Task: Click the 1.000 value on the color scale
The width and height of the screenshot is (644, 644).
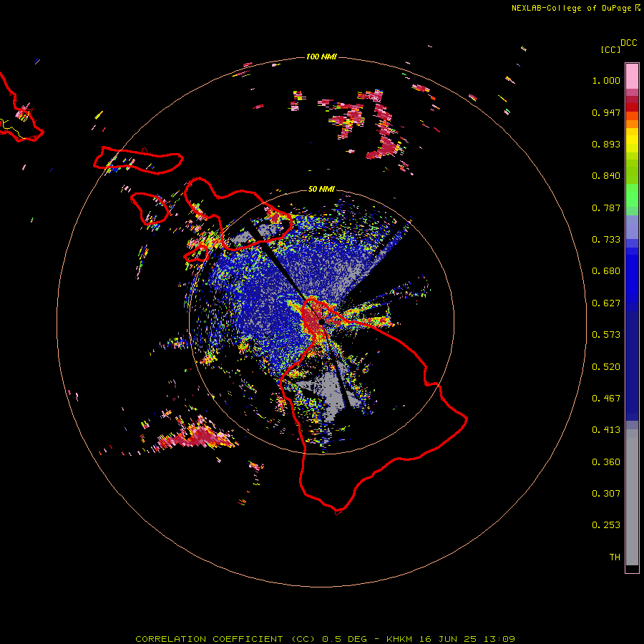Action: click(606, 80)
